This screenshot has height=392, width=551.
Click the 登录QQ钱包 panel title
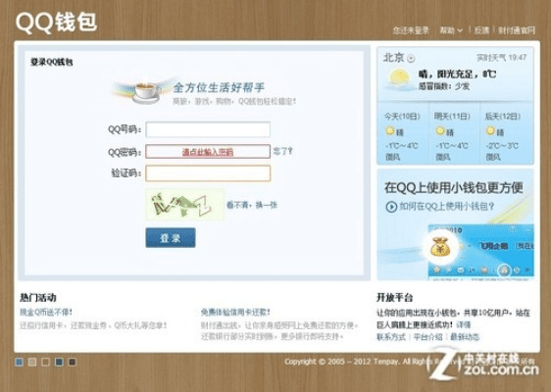click(x=52, y=62)
